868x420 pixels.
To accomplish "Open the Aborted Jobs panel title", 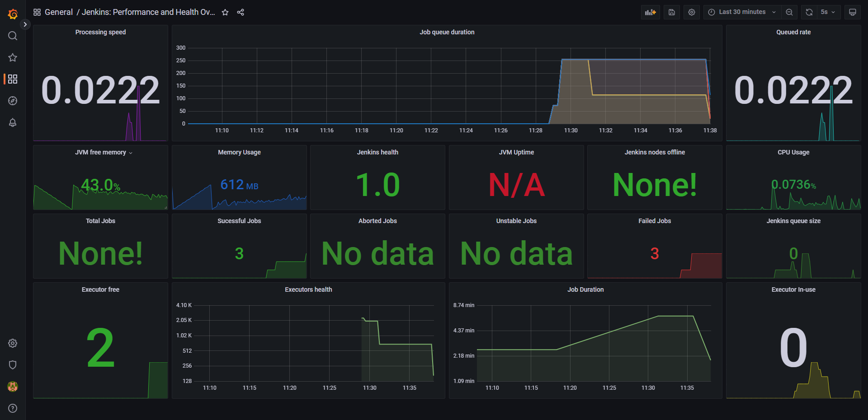I will (377, 221).
